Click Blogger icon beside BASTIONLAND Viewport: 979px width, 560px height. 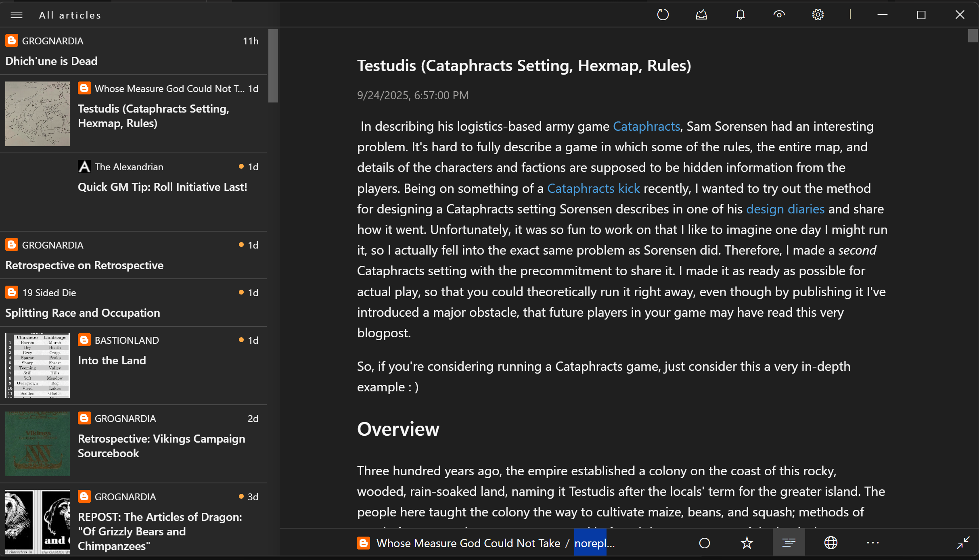[84, 340]
